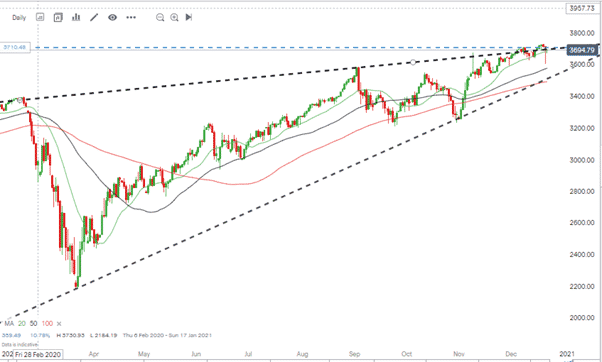Click the Data is indicative notice
Viewport: 602px width, 362px height.
click(x=20, y=344)
